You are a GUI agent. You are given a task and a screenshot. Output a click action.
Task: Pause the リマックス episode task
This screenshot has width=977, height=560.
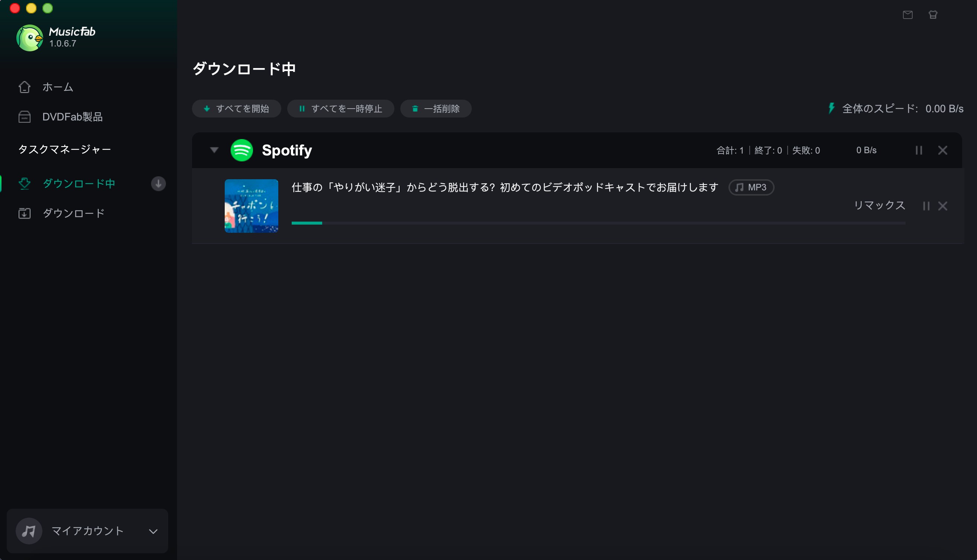coord(926,206)
